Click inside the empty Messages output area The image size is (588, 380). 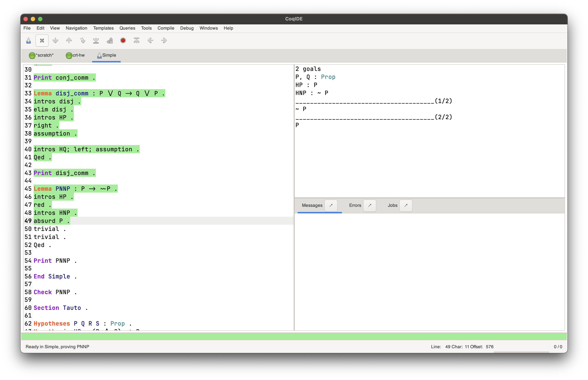click(x=429, y=271)
